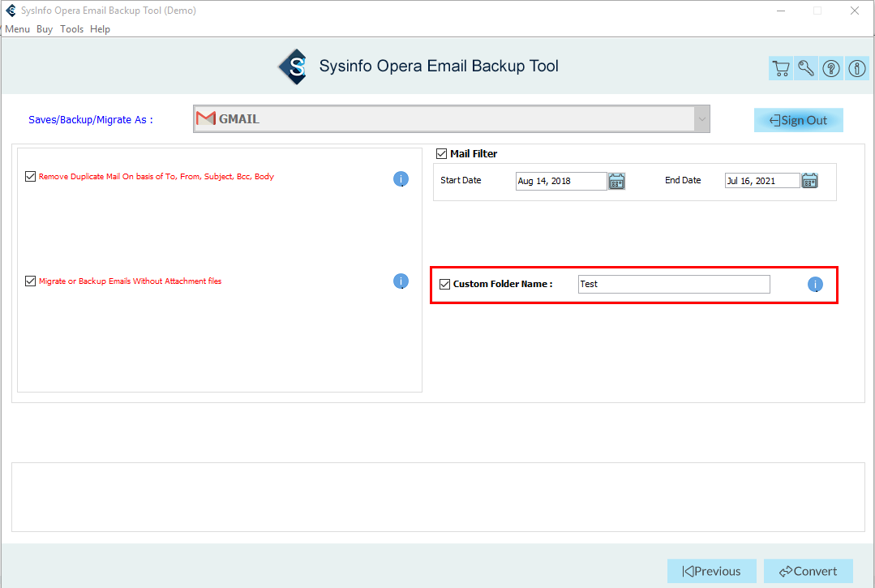Show info for Custom Folder Name
The image size is (875, 588).
pos(815,285)
